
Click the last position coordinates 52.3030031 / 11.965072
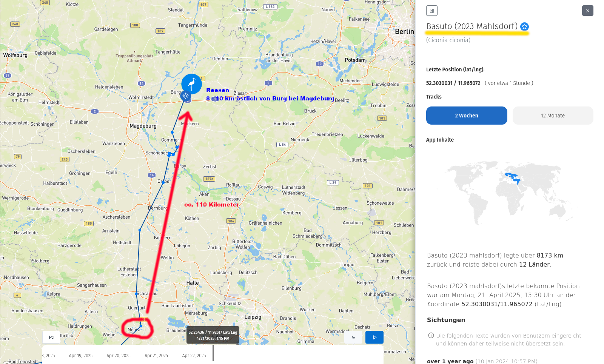point(453,83)
